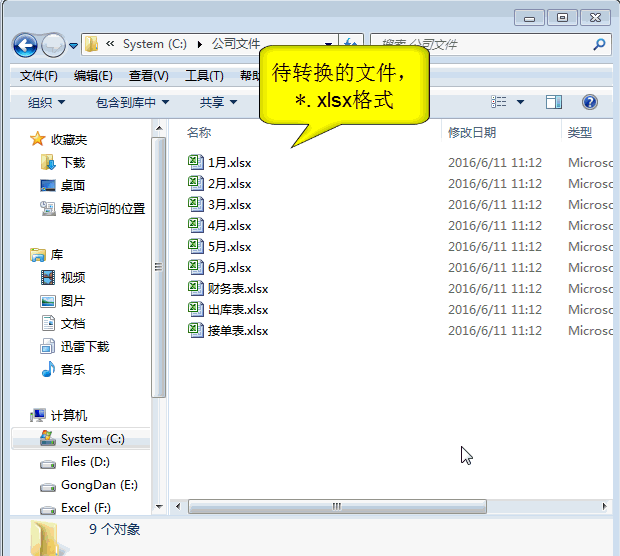Click horizontal scrollbar left arrow
This screenshot has width=620, height=556.
pyautogui.click(x=178, y=506)
